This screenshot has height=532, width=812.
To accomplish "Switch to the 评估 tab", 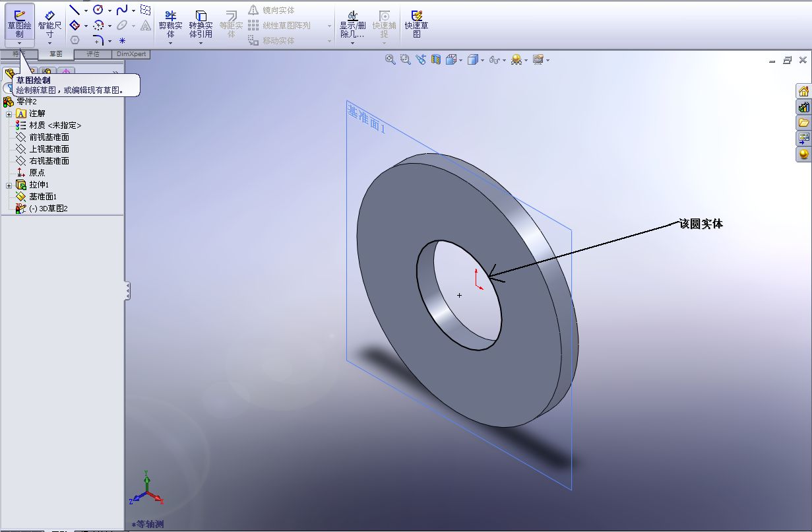I will 93,54.
